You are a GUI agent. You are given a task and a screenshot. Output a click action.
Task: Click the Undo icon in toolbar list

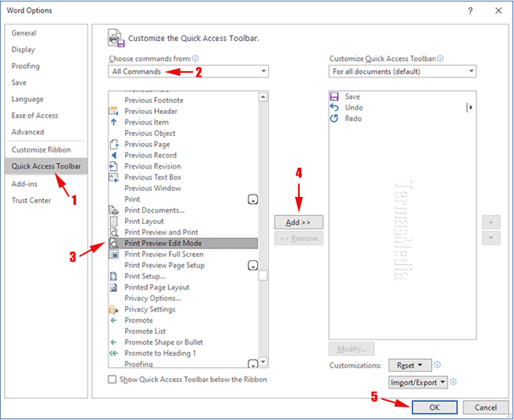click(x=334, y=108)
